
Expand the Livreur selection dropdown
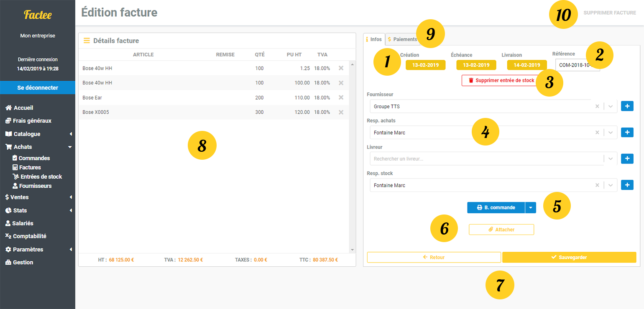pos(611,159)
